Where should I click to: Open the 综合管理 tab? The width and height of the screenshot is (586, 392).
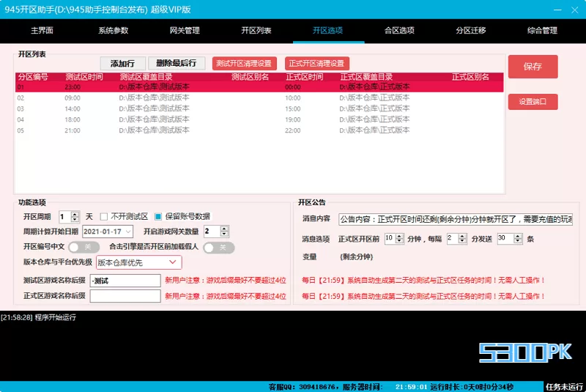[542, 31]
